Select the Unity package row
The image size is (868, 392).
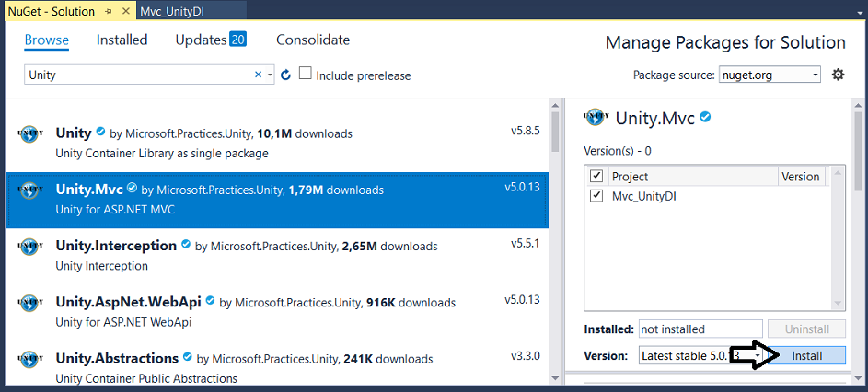pos(277,143)
